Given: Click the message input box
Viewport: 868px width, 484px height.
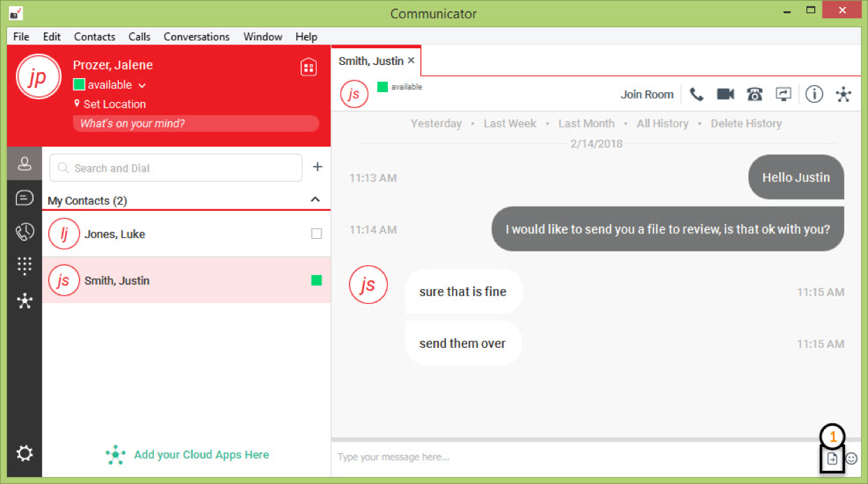Looking at the screenshot, I should coord(575,457).
